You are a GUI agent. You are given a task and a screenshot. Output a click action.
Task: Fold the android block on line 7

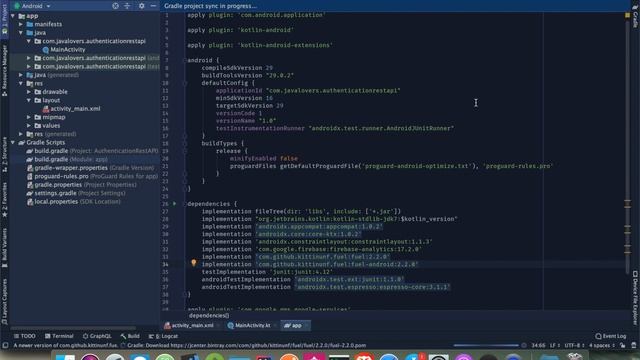pyautogui.click(x=184, y=60)
